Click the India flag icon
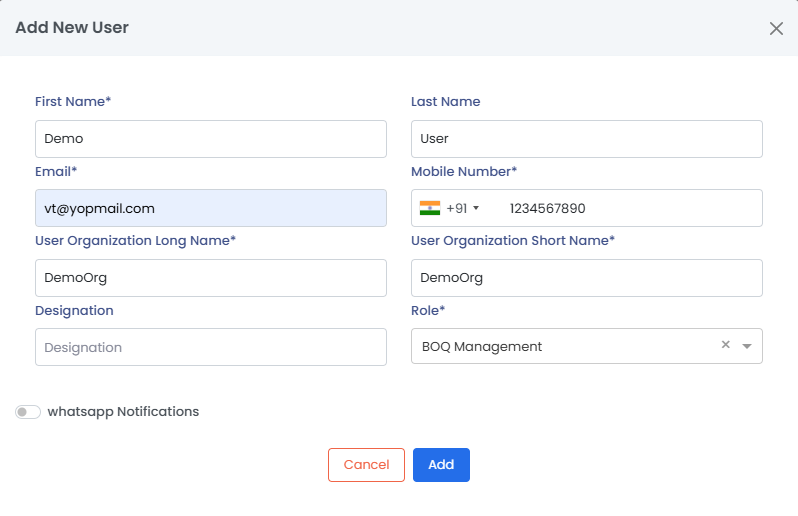The height and width of the screenshot is (516, 798). [430, 208]
